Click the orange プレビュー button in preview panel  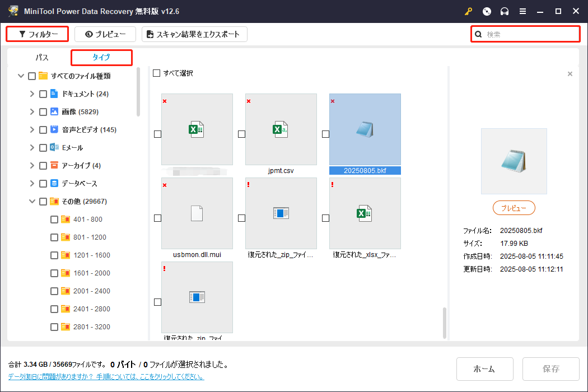pos(514,208)
